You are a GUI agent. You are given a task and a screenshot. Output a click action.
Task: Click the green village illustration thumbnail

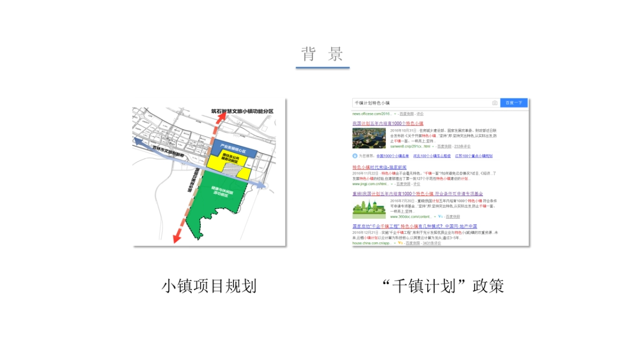(369, 206)
